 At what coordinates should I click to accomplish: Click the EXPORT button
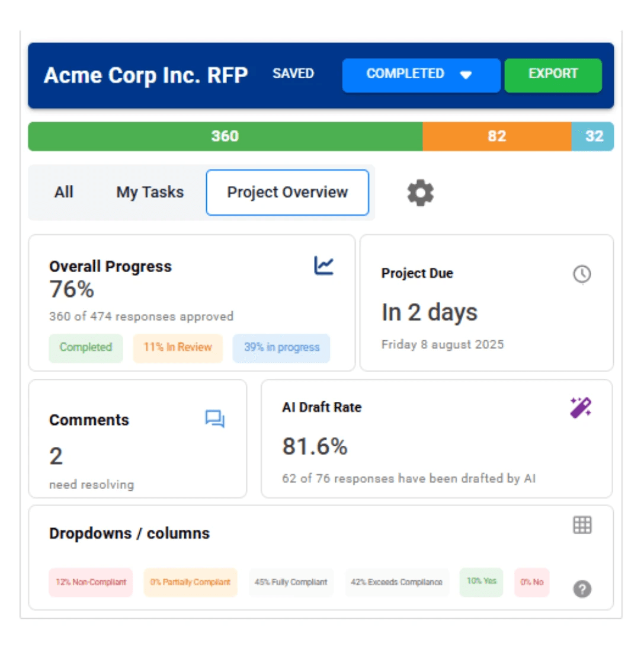click(x=553, y=75)
